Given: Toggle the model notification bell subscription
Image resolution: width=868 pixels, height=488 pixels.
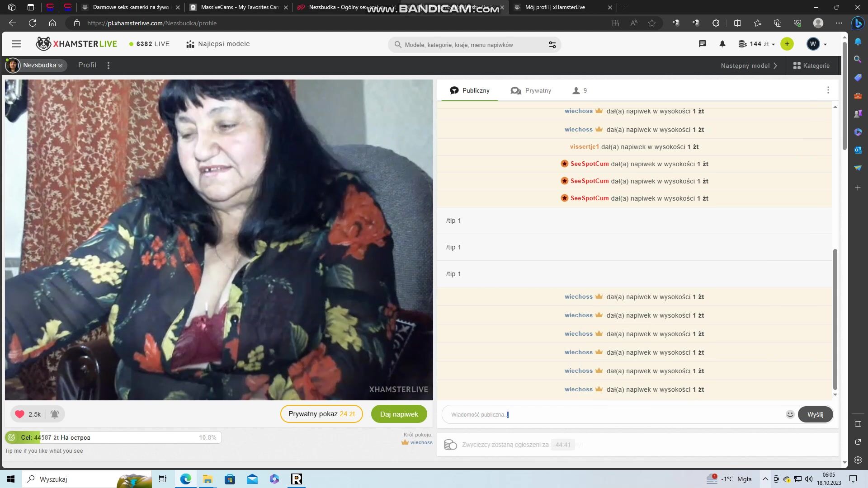Looking at the screenshot, I should coord(55,414).
